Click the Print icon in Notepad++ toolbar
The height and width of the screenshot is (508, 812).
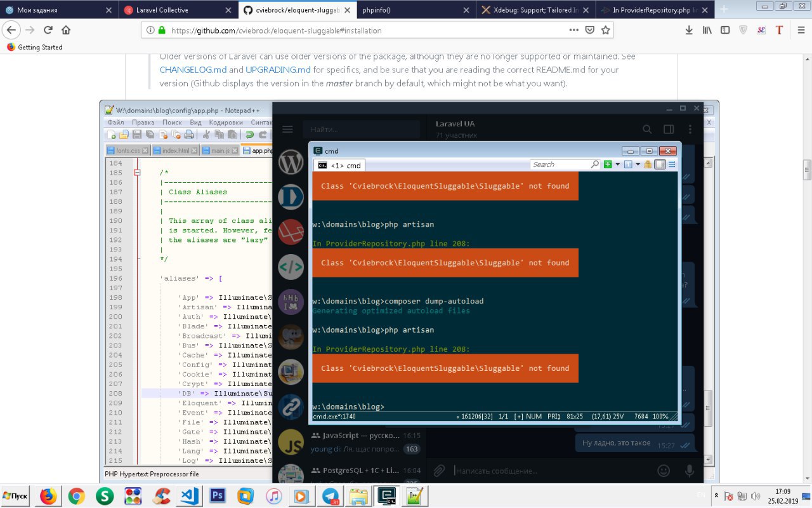click(188, 135)
